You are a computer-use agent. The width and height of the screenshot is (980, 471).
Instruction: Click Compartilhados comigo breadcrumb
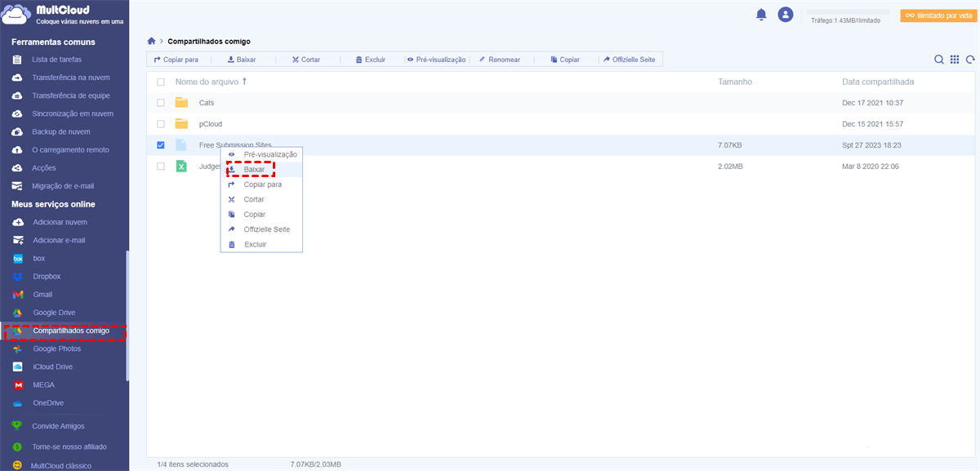pyautogui.click(x=209, y=41)
